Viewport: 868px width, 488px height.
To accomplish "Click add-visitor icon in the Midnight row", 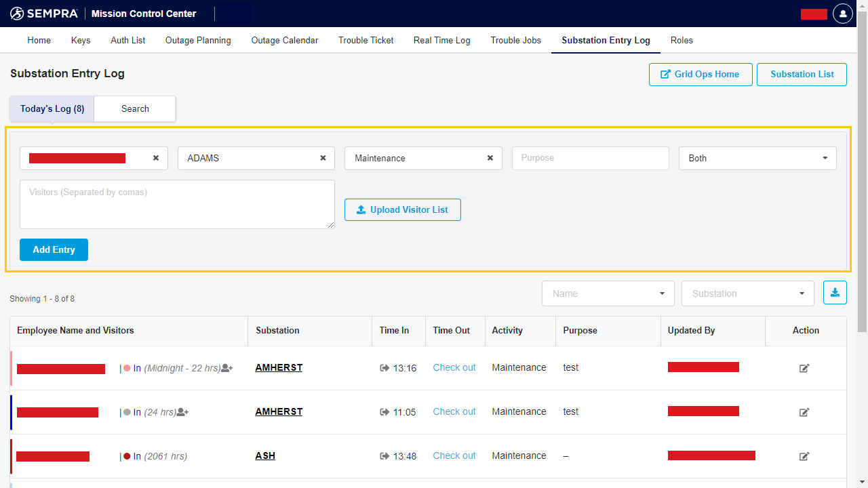I will pos(227,368).
